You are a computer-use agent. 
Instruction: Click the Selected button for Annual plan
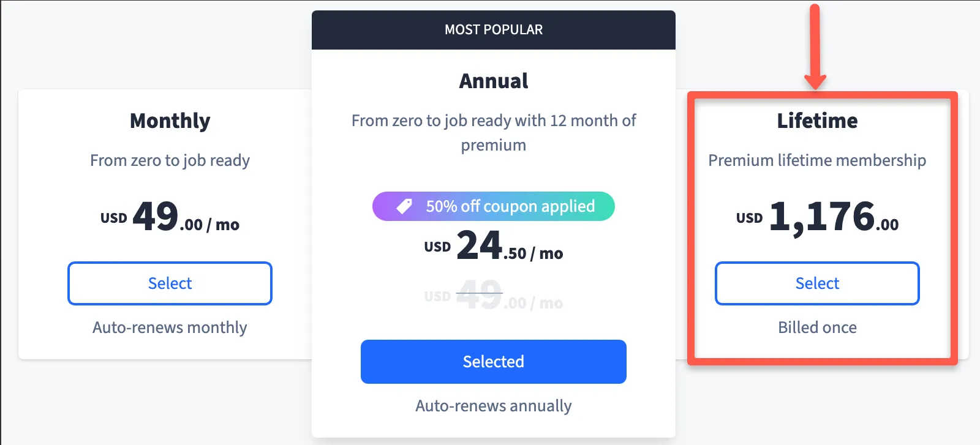[494, 361]
